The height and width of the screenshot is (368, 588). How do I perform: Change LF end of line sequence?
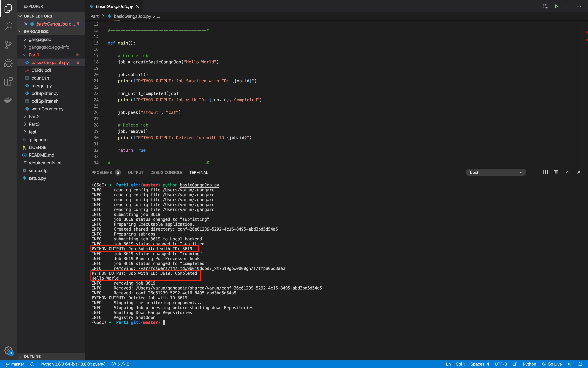(515, 364)
